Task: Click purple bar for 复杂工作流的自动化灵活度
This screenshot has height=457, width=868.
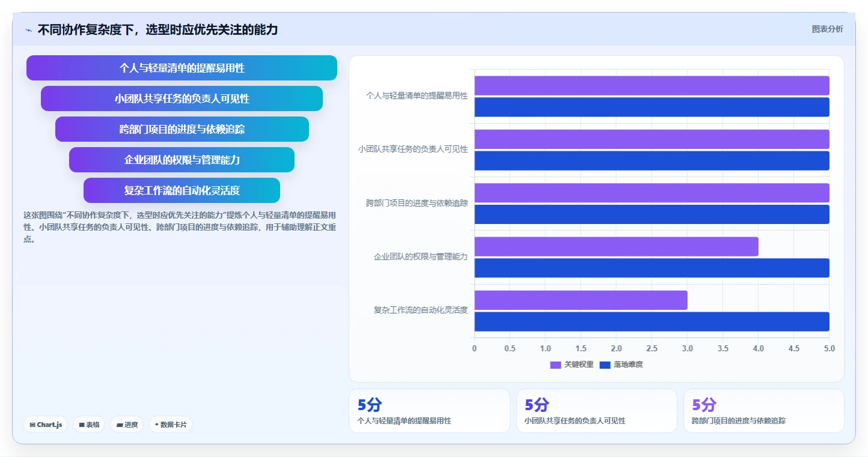Action: click(x=581, y=300)
